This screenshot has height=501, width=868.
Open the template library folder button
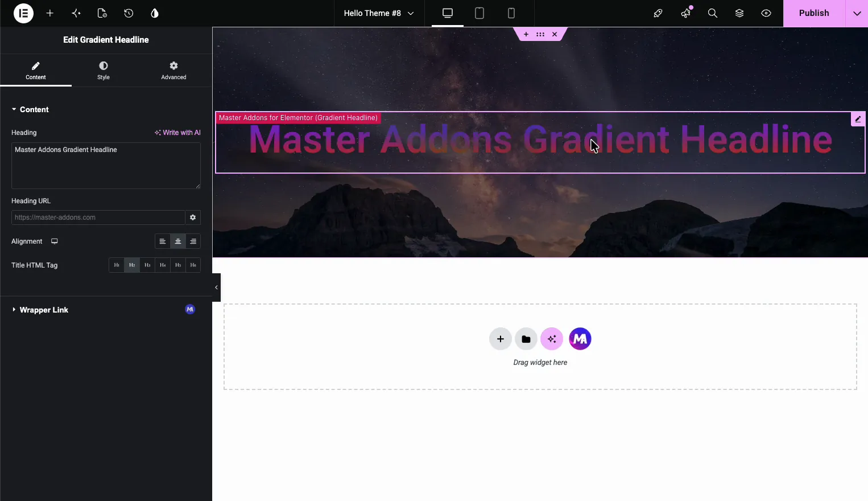click(526, 339)
